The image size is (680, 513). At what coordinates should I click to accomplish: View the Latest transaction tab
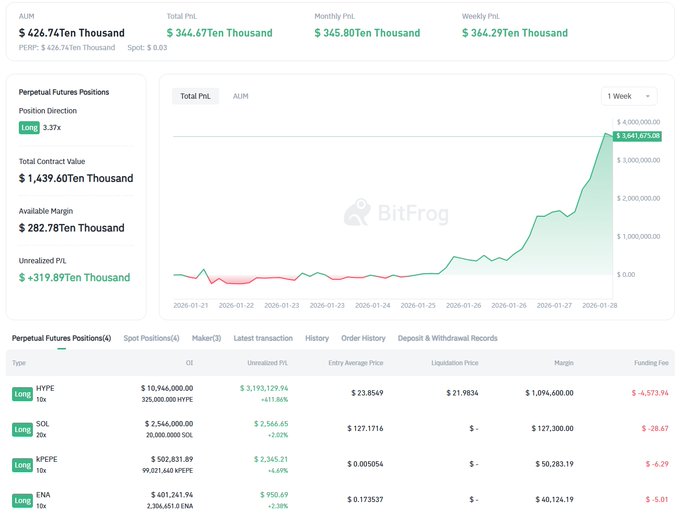coord(264,338)
